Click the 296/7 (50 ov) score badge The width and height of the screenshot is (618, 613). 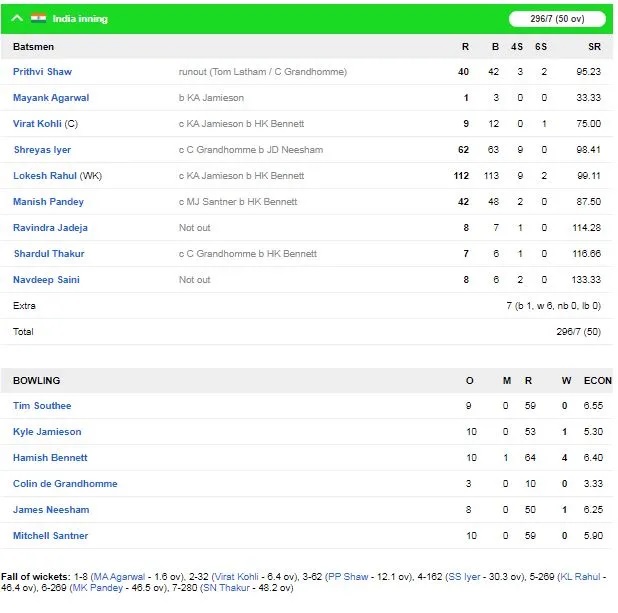coord(557,19)
